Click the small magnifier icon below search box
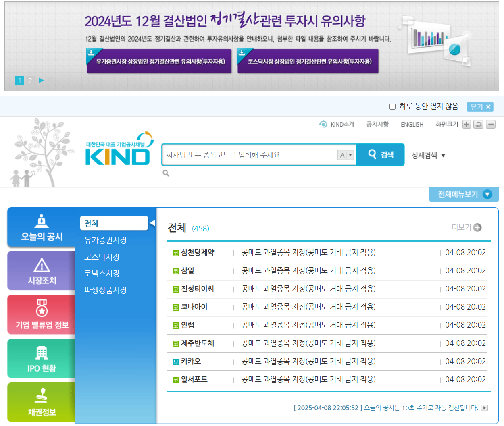The height and width of the screenshot is (426, 504). (x=166, y=173)
